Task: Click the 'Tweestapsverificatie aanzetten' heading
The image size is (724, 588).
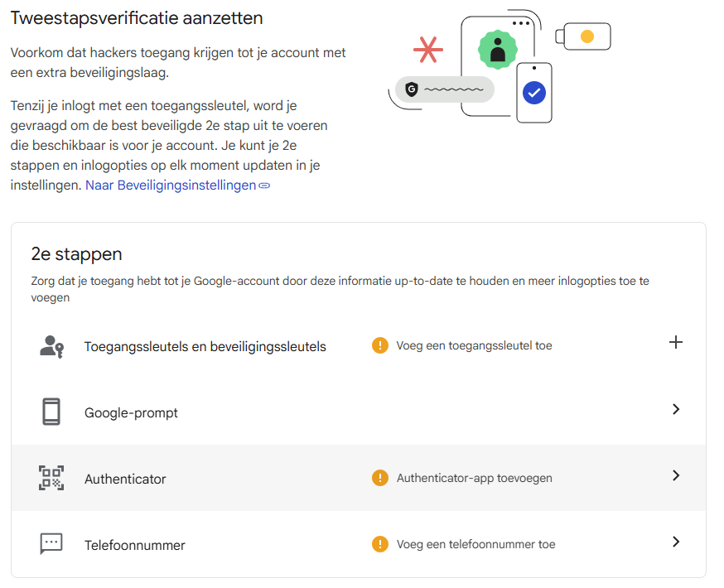Action: coord(137,18)
